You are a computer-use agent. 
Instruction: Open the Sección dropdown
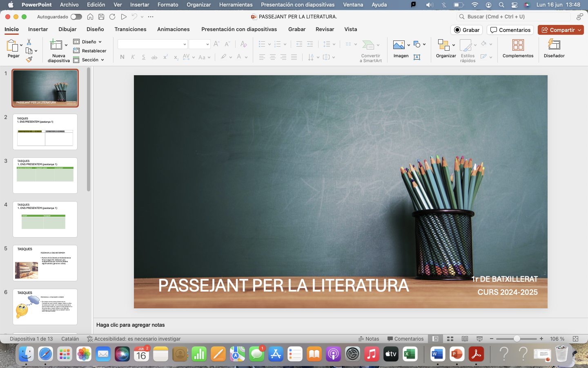click(89, 60)
